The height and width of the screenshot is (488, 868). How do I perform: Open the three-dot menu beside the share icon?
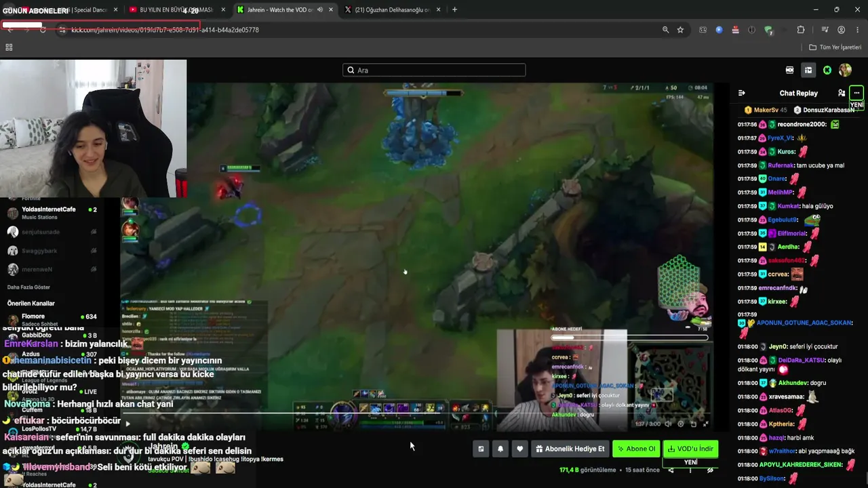690,470
